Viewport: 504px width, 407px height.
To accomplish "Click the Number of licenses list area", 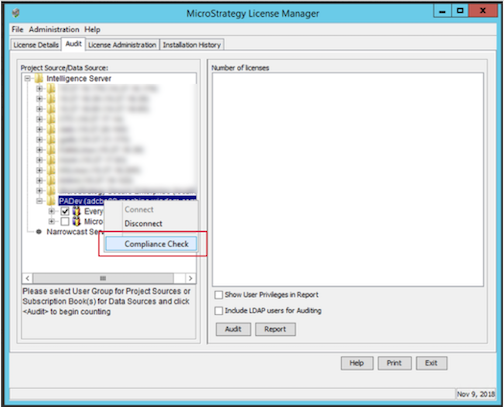I will [x=348, y=179].
